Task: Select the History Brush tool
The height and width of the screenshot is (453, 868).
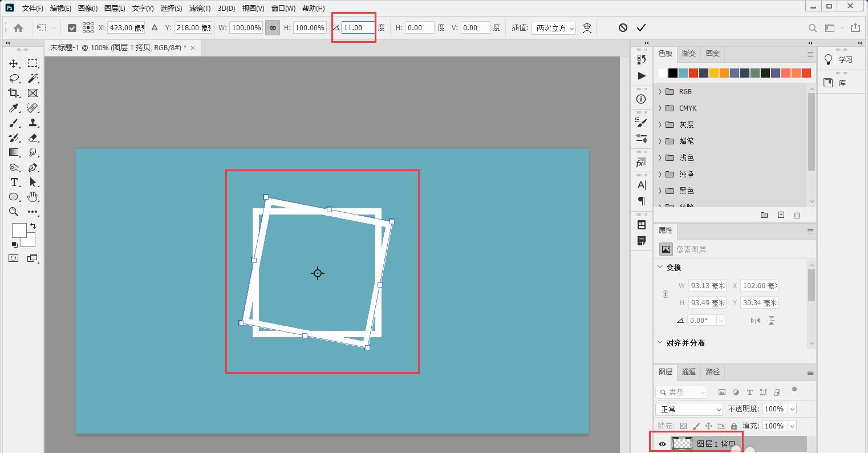Action: tap(14, 137)
